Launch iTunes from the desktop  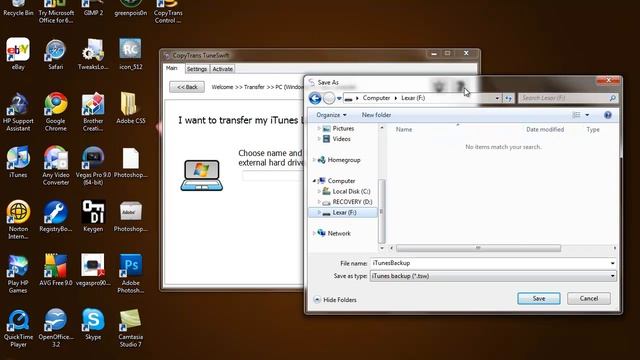coord(18,162)
